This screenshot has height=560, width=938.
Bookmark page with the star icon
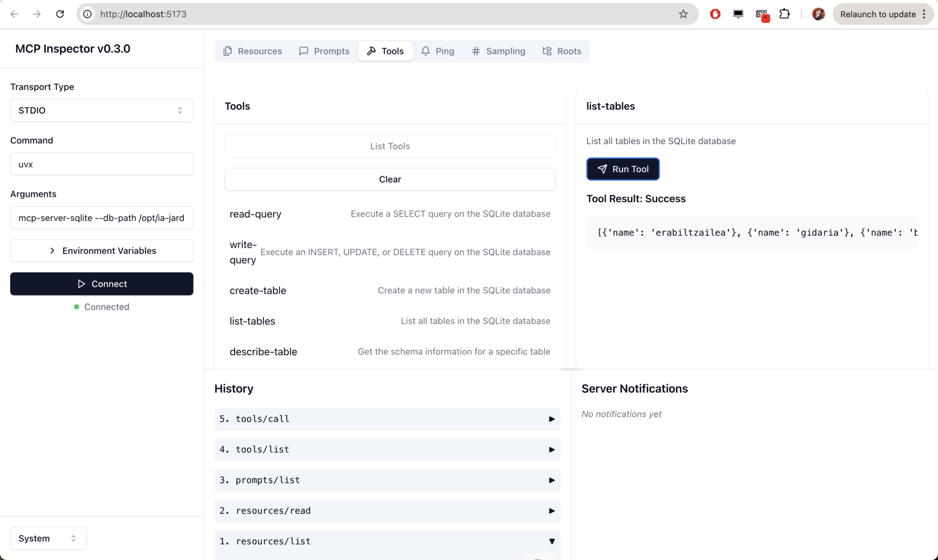coord(683,14)
